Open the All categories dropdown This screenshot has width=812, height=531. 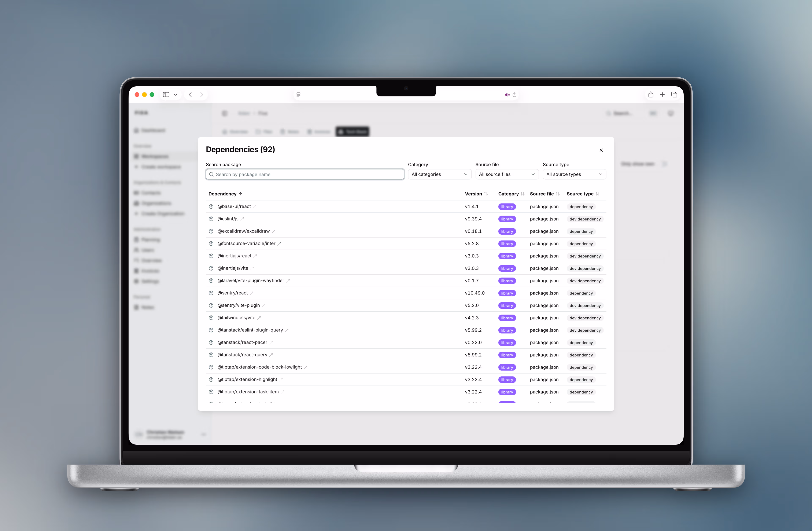439,174
